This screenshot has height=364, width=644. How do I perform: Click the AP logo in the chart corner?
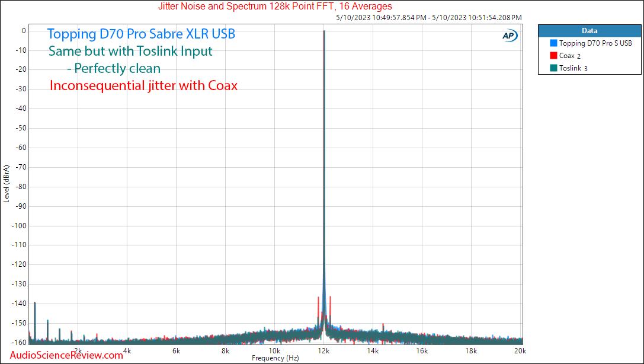(x=510, y=36)
